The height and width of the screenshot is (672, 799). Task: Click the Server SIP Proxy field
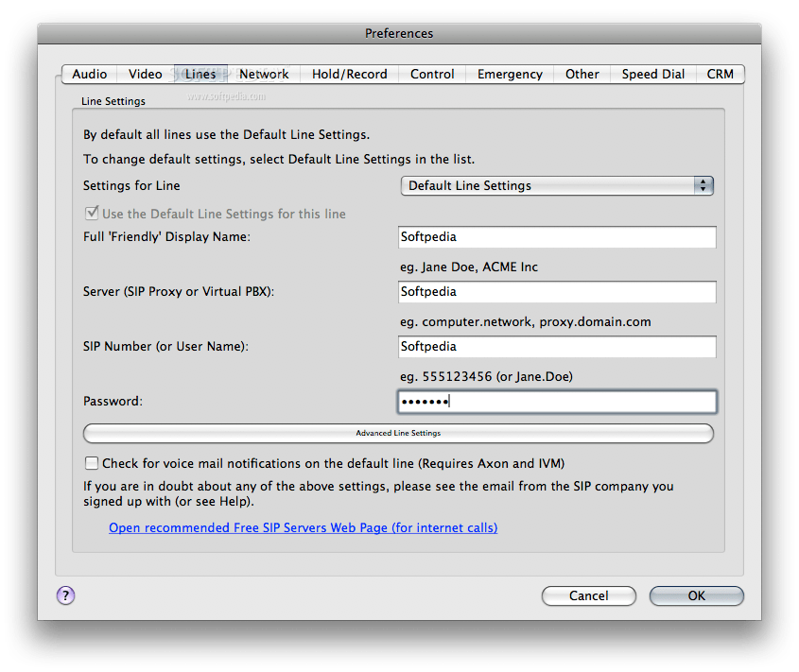557,292
